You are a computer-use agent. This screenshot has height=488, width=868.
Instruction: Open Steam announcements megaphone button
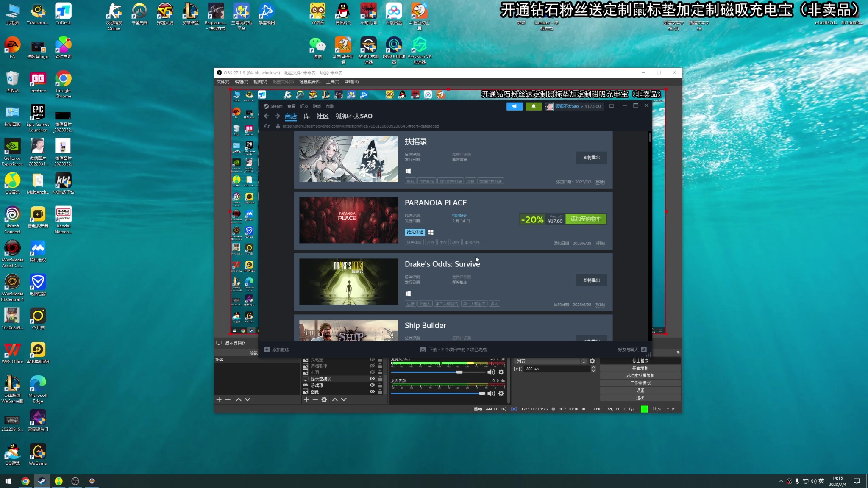coord(515,106)
